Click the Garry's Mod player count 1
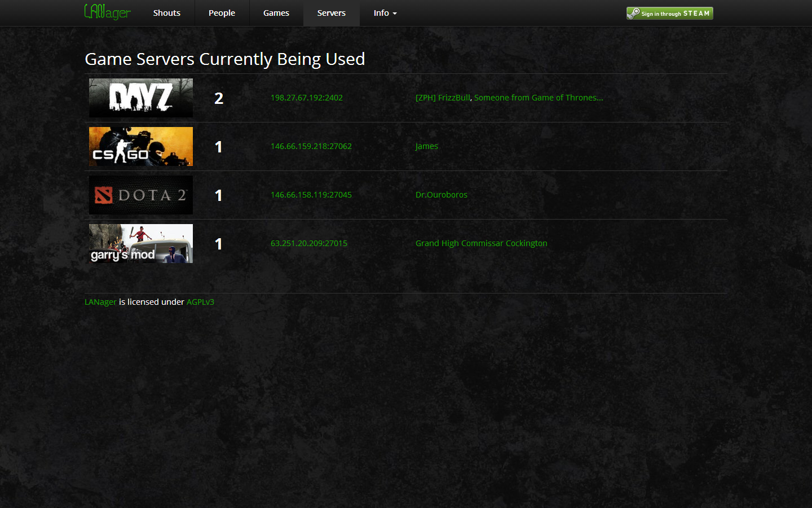Image resolution: width=812 pixels, height=508 pixels. coord(219,244)
